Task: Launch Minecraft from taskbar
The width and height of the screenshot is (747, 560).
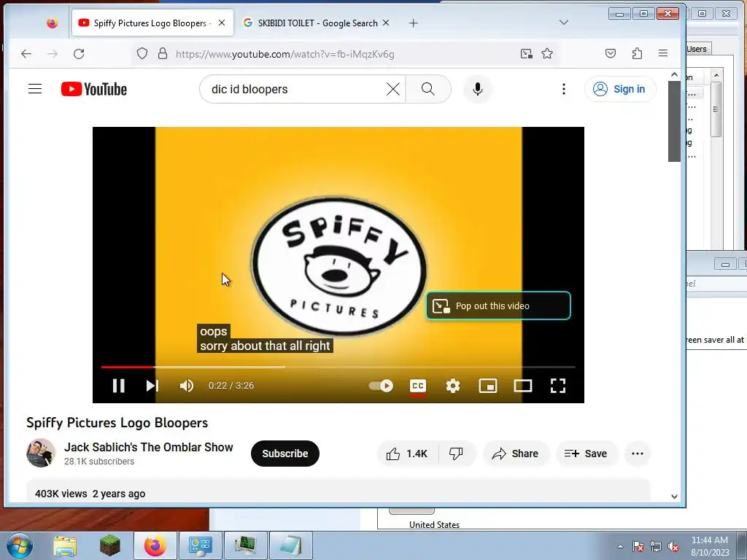Action: [x=110, y=545]
